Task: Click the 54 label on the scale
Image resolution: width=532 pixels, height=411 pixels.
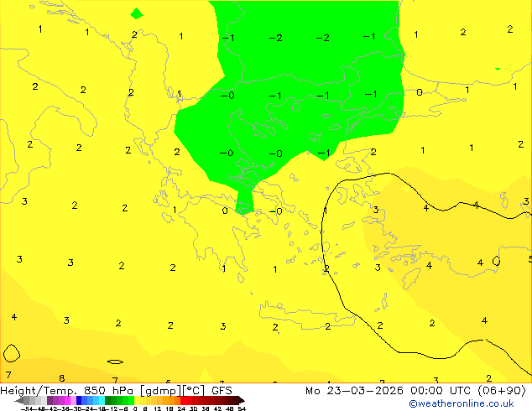Action: (x=241, y=408)
